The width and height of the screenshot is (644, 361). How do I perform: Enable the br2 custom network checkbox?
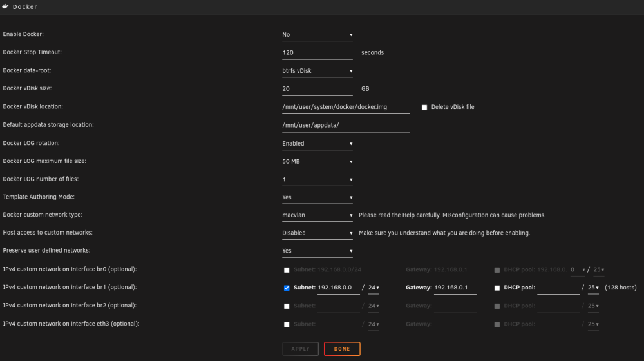pos(287,306)
